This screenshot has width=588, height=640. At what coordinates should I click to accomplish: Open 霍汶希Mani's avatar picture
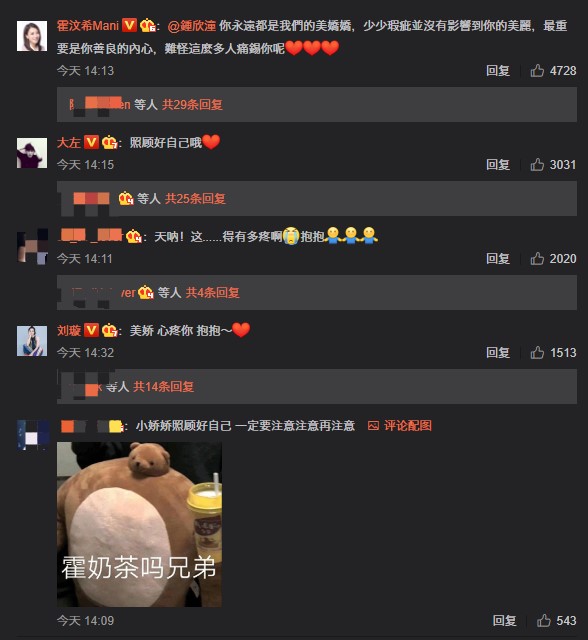(32, 36)
